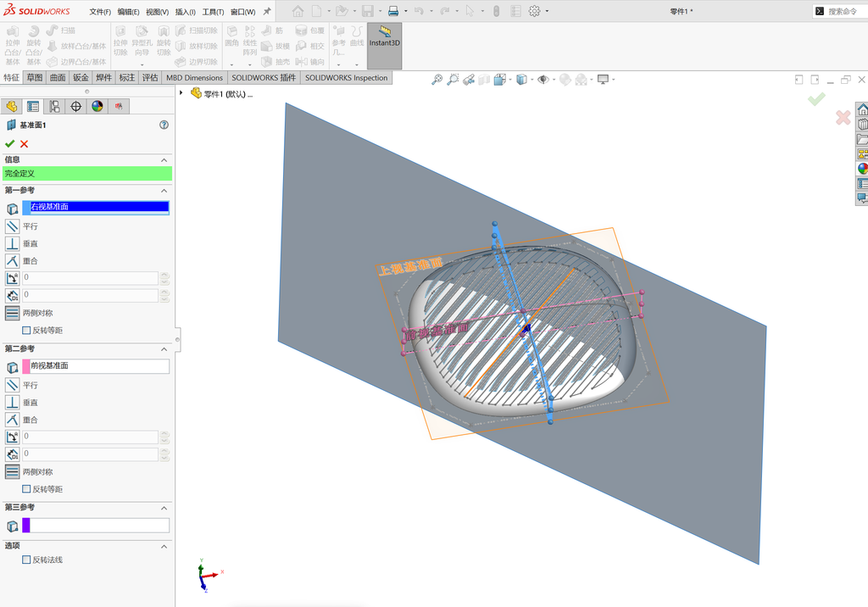
Task: Enable the 反转法线 checkbox
Action: point(26,560)
